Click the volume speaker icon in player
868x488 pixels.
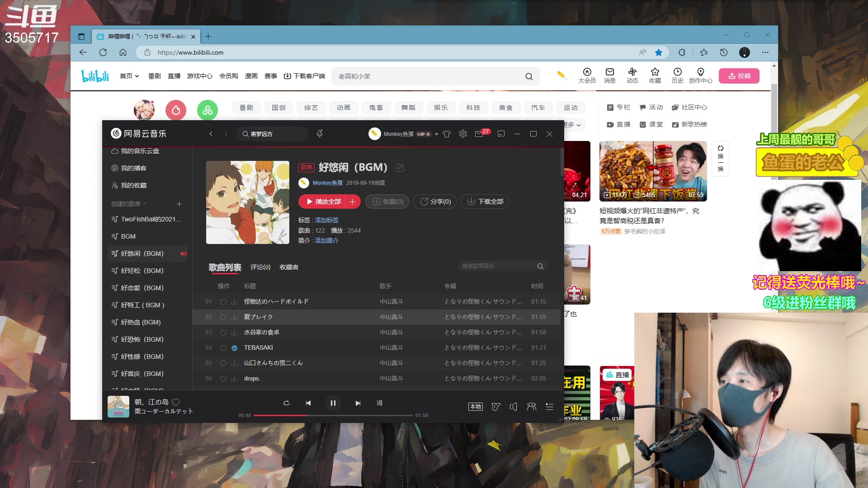tap(514, 406)
